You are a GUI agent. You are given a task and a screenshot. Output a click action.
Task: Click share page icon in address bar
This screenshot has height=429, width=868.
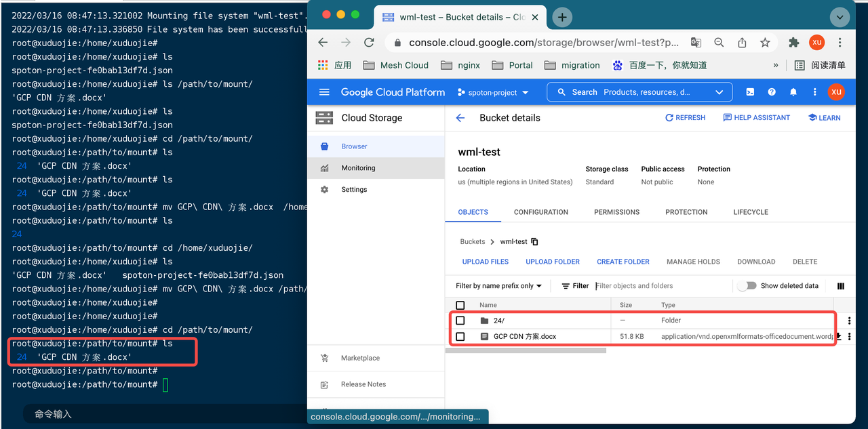[742, 42]
